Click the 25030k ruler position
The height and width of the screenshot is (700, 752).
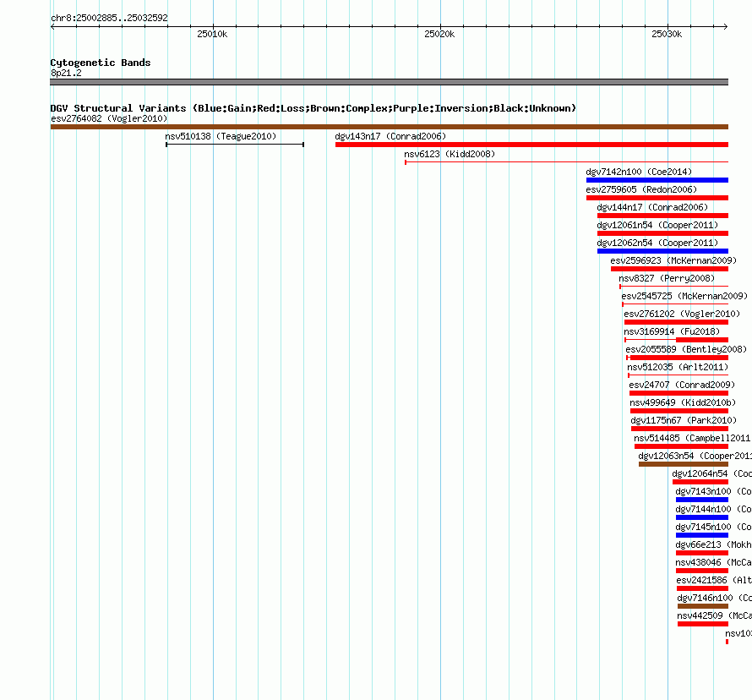[x=667, y=34]
